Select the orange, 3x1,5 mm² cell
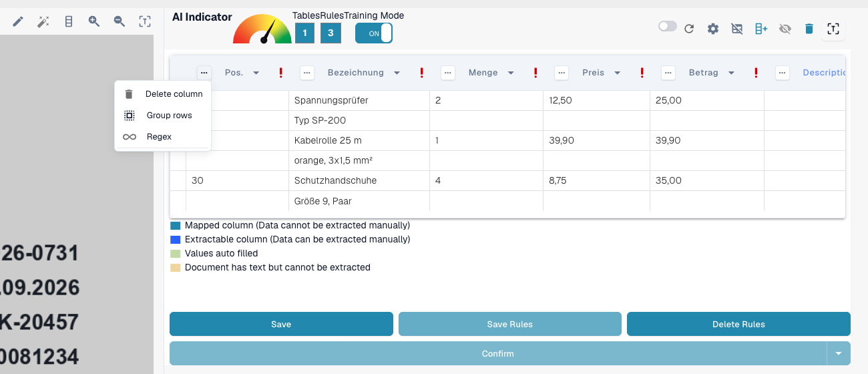Screen dimensions: 868x374 359,161
